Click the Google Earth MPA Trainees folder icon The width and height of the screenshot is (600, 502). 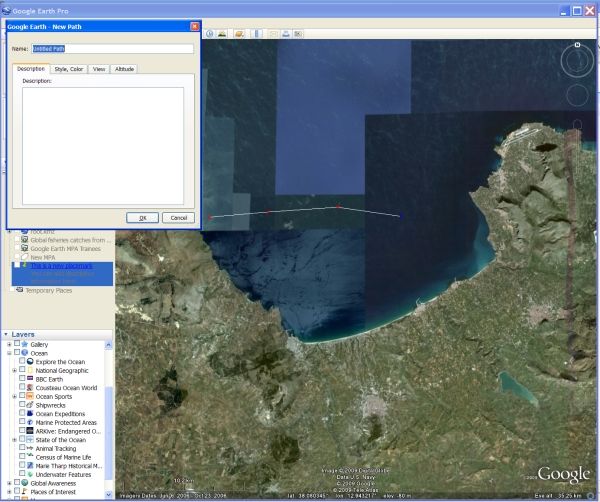pyautogui.click(x=24, y=248)
